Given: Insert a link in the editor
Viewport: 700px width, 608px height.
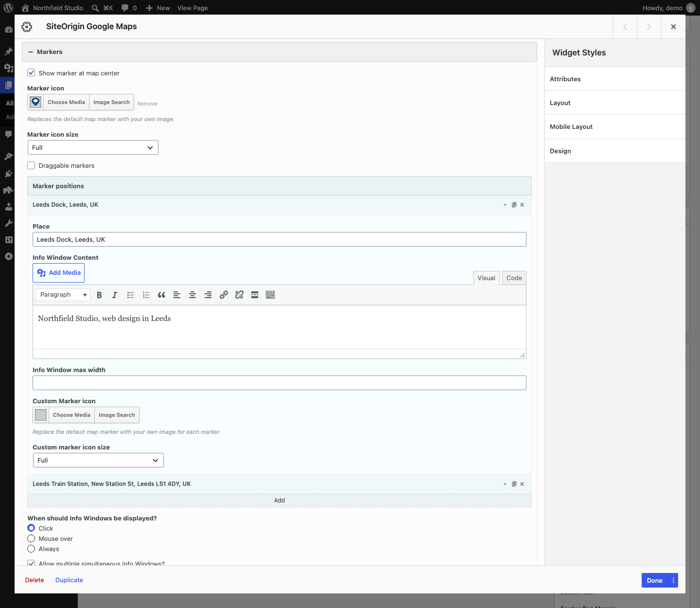Looking at the screenshot, I should 224,295.
